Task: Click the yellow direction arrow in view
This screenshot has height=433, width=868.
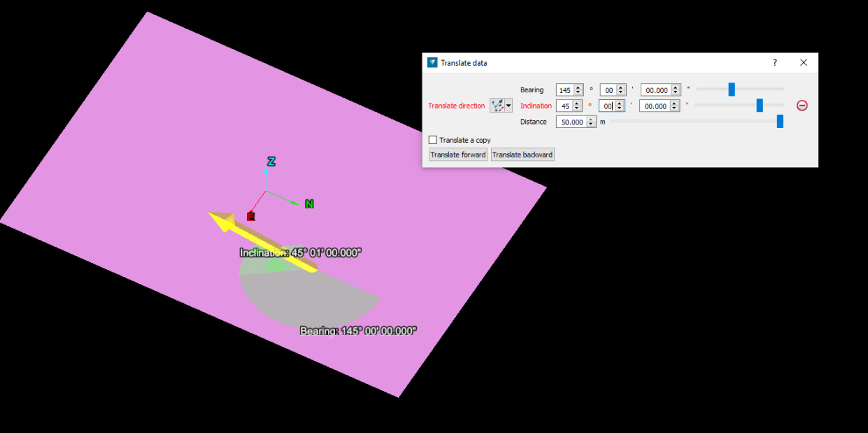Action: (262, 241)
